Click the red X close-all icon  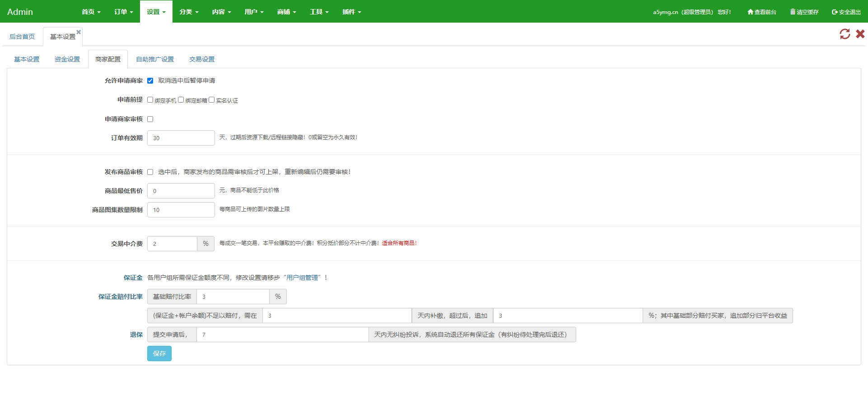(x=860, y=34)
